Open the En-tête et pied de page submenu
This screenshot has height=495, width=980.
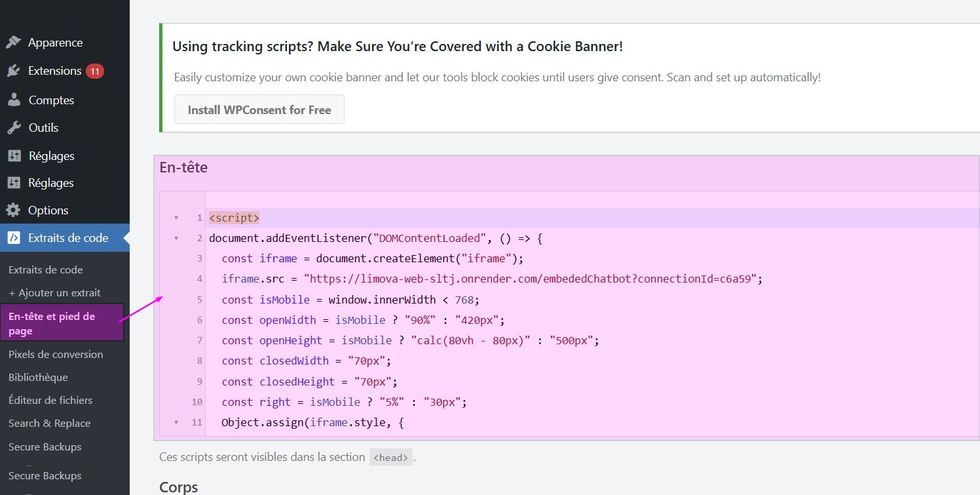pyautogui.click(x=52, y=323)
